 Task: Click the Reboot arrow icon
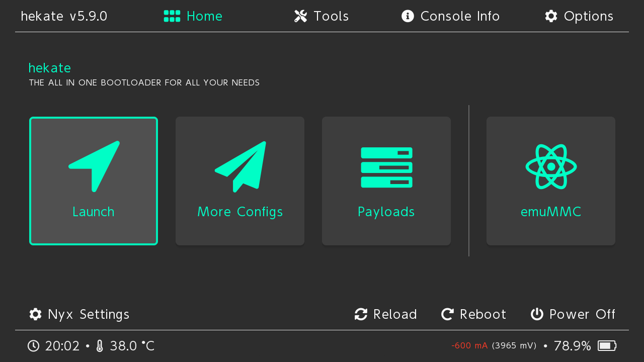447,314
